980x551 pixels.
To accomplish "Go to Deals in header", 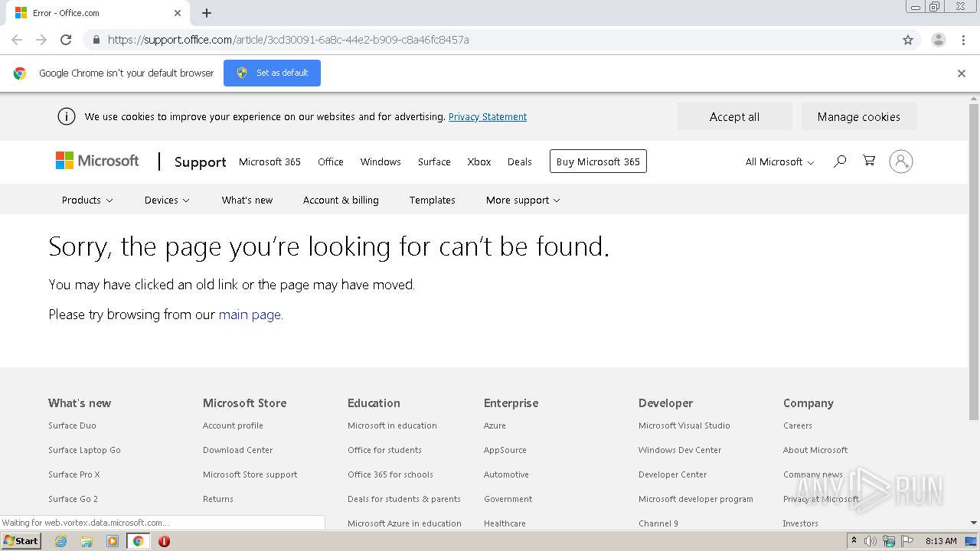I will [519, 161].
